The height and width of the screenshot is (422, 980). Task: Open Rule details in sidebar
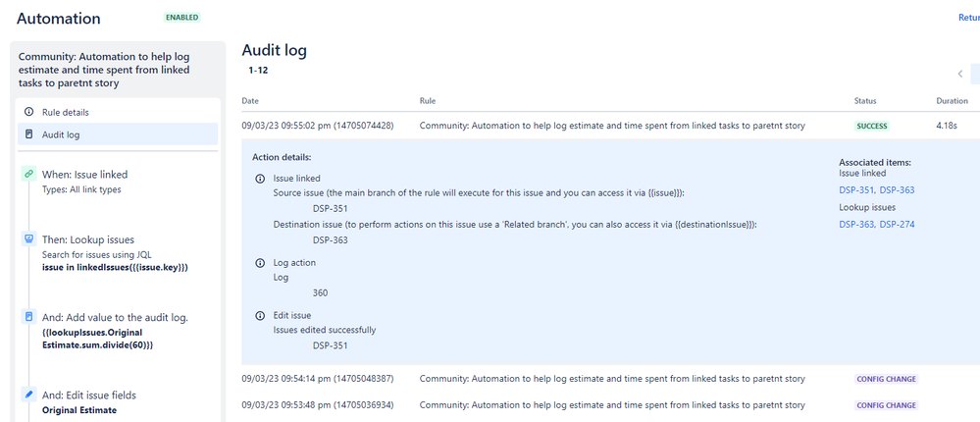click(x=118, y=113)
